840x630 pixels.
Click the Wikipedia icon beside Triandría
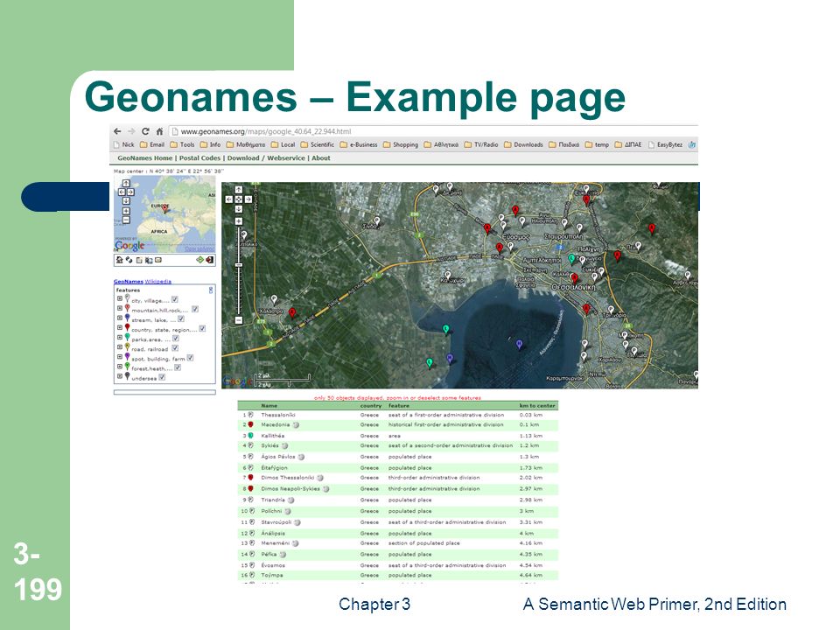(290, 500)
